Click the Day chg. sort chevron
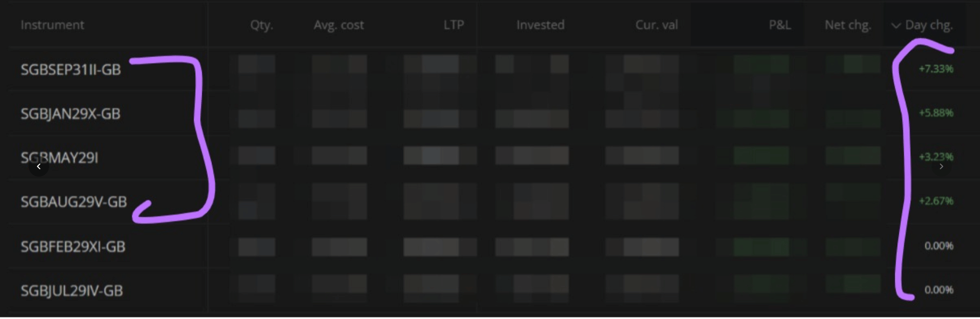This screenshot has width=980, height=319. click(896, 26)
